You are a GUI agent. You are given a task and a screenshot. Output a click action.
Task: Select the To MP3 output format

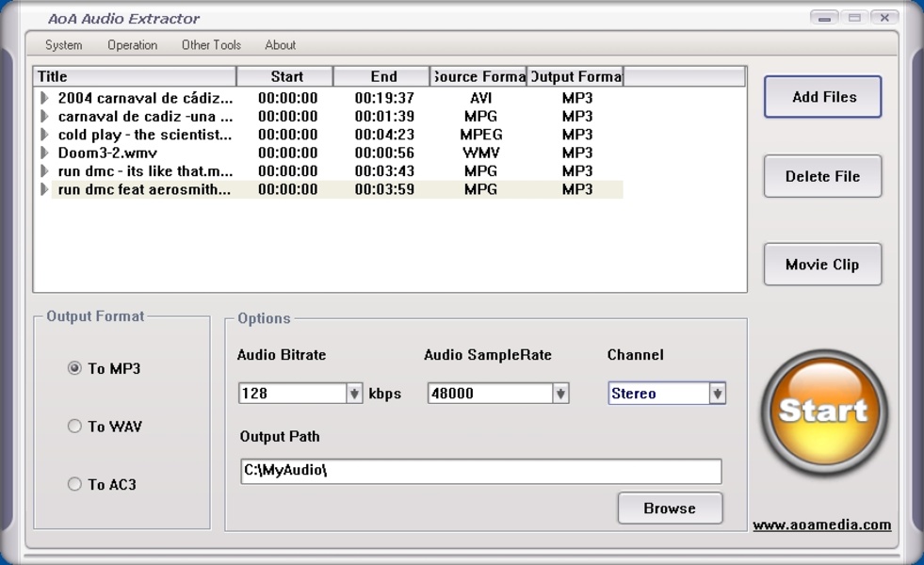coord(75,368)
